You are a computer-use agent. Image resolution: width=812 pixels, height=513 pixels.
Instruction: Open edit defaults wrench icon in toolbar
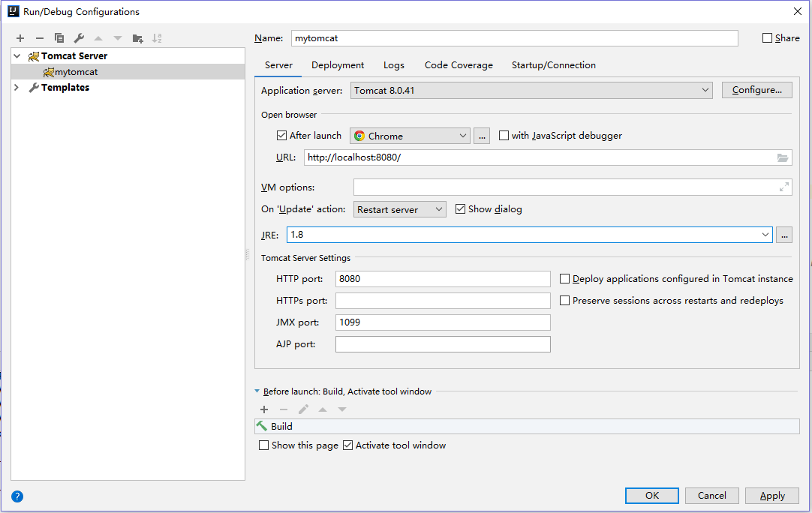tap(79, 37)
